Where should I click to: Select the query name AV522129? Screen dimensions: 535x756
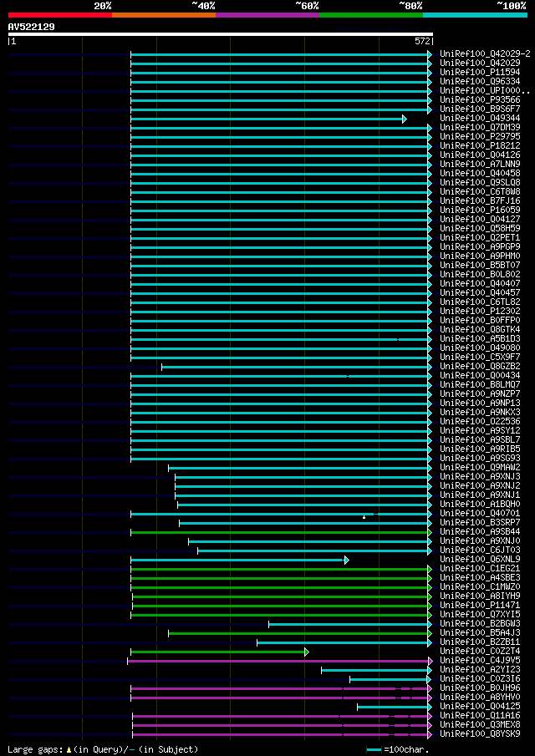[32, 27]
